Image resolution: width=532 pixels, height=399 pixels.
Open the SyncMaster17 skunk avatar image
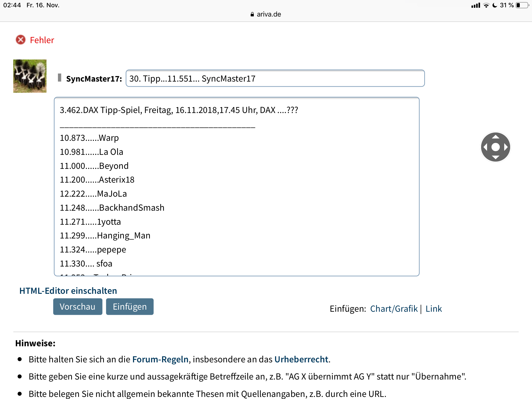coord(30,76)
